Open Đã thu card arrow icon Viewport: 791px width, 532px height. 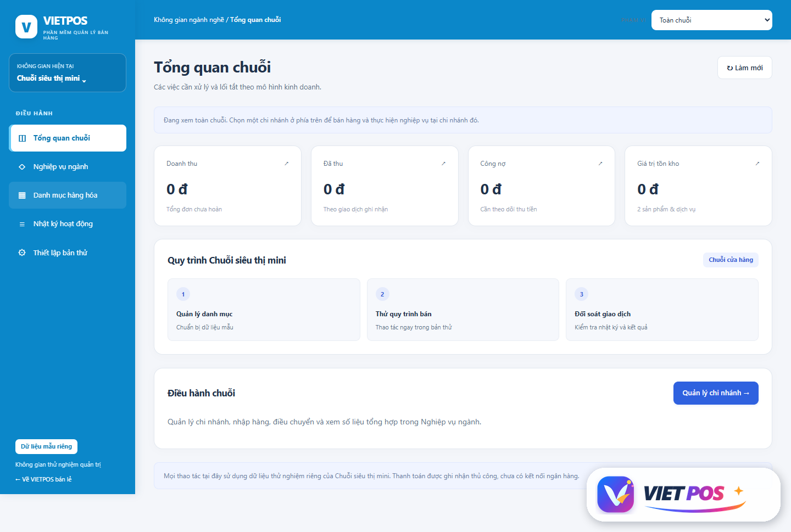coord(443,164)
